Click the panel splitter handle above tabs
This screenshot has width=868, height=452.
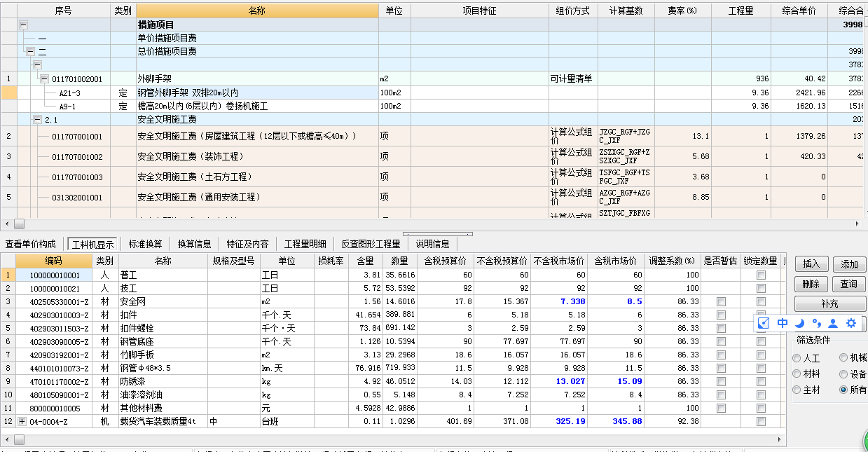coord(437,234)
